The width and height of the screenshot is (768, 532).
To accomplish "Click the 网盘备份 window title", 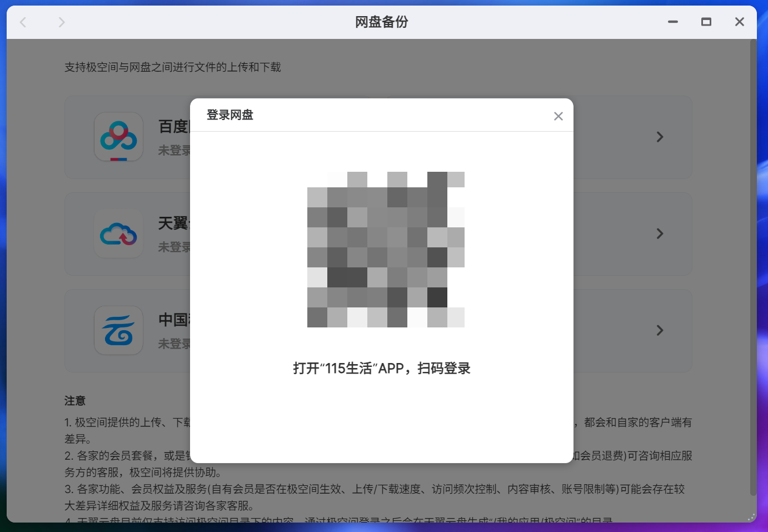I will (382, 22).
